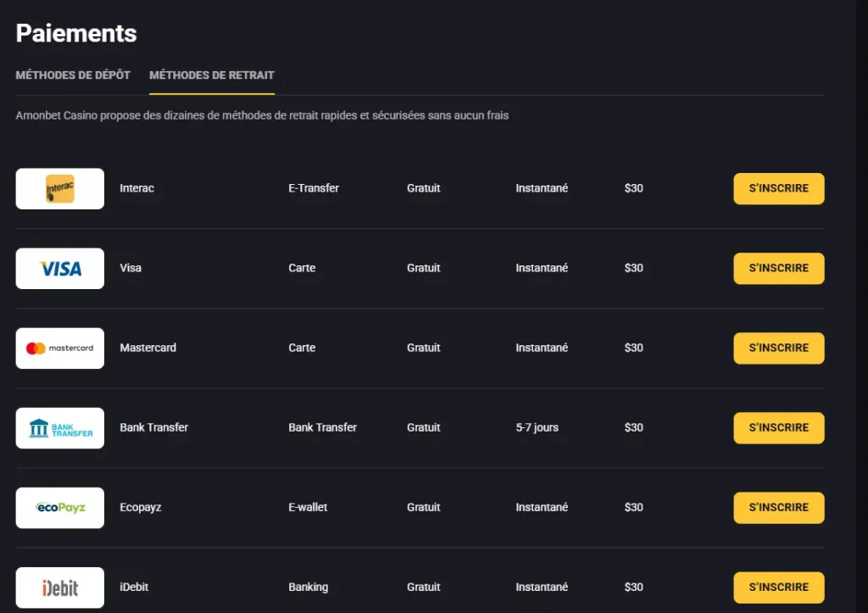The width and height of the screenshot is (868, 613).
Task: Switch to Méthodes de dépôt tab
Action: (x=73, y=75)
